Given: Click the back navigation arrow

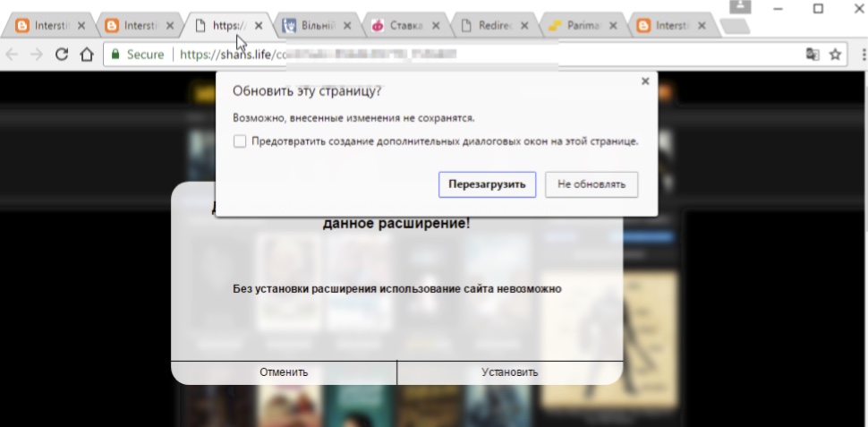Looking at the screenshot, I should click(x=13, y=55).
